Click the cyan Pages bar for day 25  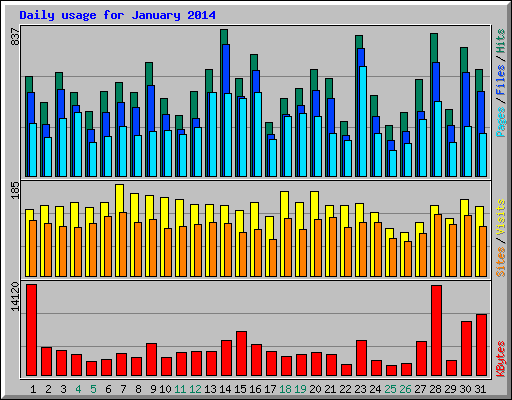click(x=393, y=163)
